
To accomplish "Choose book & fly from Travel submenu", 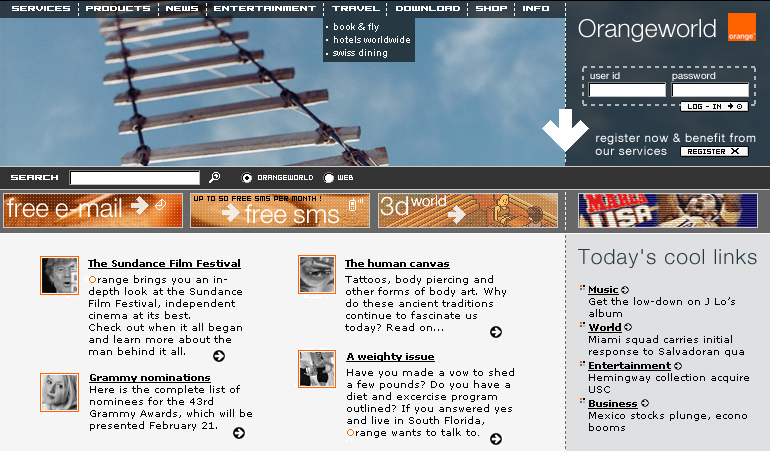I will pyautogui.click(x=356, y=27).
